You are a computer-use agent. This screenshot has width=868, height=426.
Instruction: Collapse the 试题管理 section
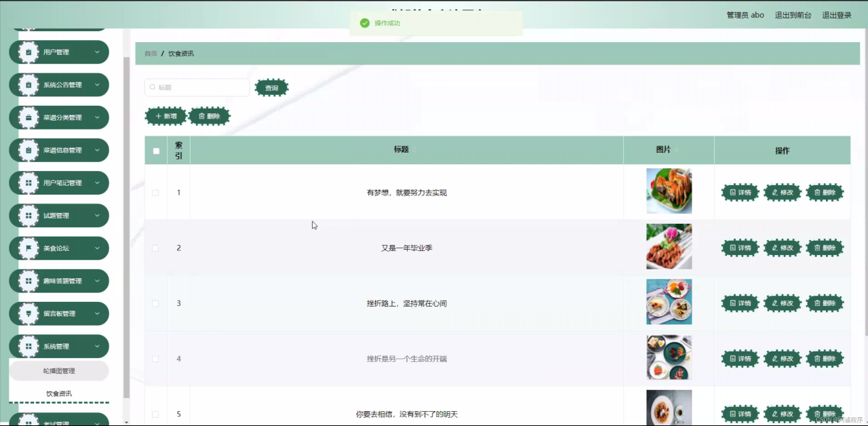coord(97,215)
